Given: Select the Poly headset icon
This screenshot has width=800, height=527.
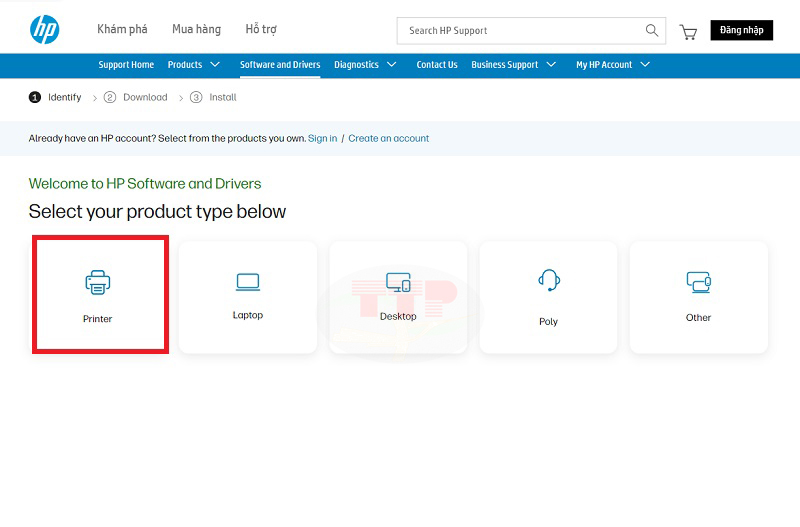Looking at the screenshot, I should pyautogui.click(x=549, y=280).
